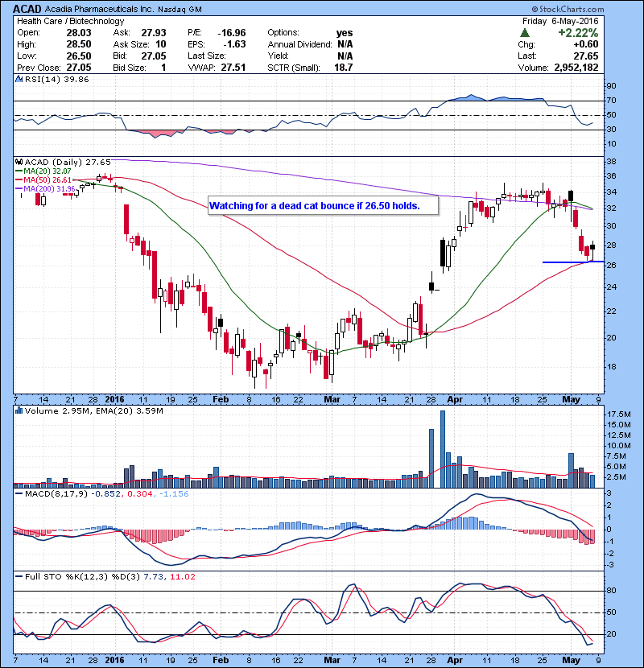Screen dimensions: 644x668
Task: Click the RSI(14) indicator icon
Action: pyautogui.click(x=19, y=79)
